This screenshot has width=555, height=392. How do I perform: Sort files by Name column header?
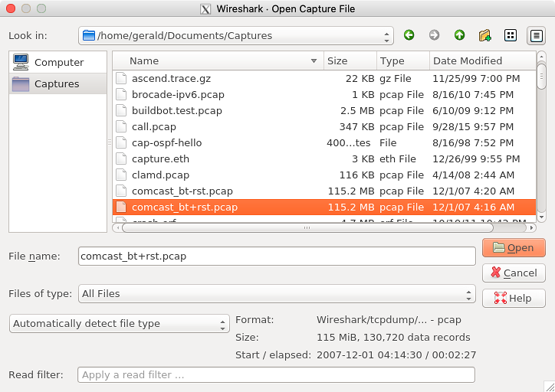coord(222,60)
